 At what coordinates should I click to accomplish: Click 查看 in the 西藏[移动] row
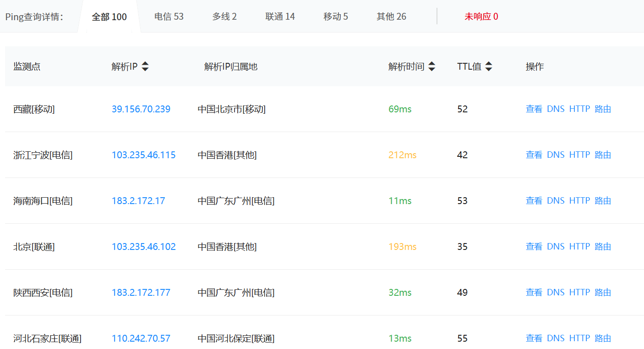[x=534, y=109]
